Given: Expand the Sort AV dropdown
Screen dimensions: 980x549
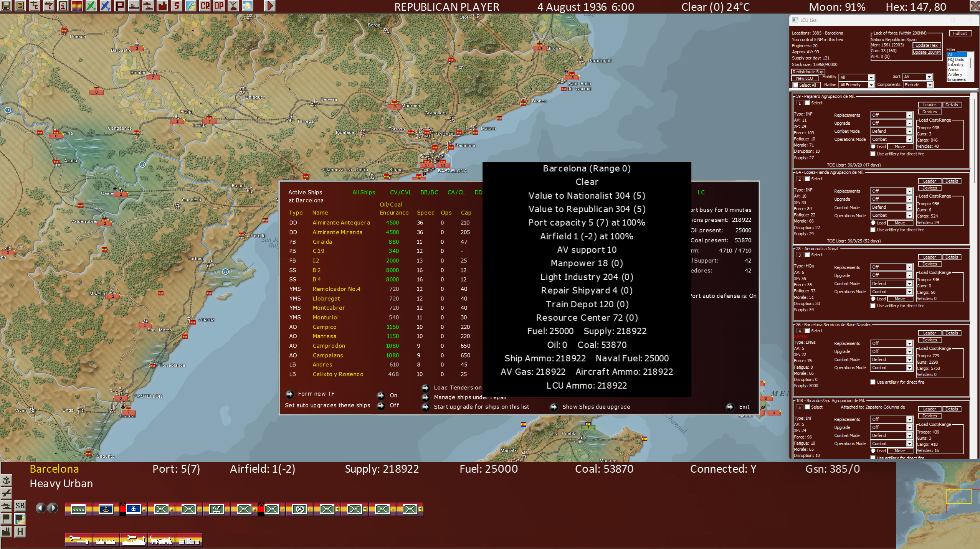Looking at the screenshot, I should click(929, 77).
